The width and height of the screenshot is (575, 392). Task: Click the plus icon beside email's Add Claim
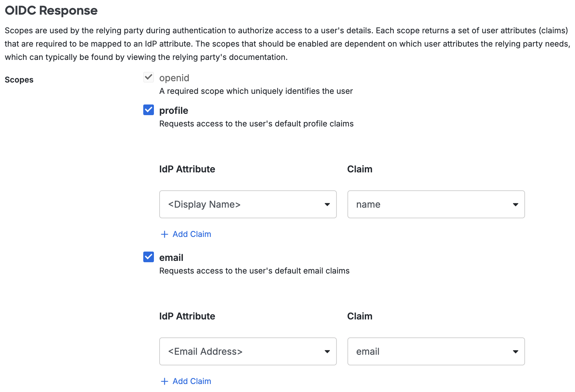pos(164,381)
